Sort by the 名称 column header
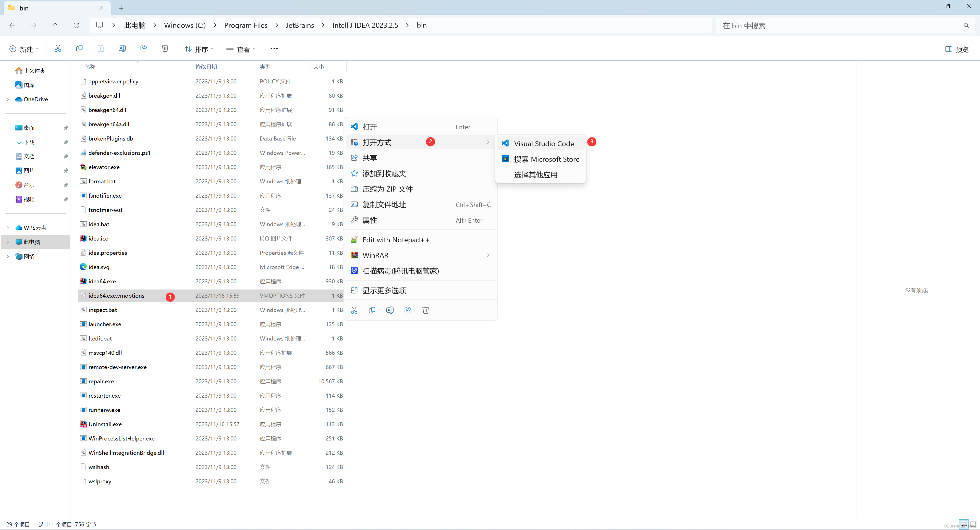The width and height of the screenshot is (980, 530). [x=90, y=67]
